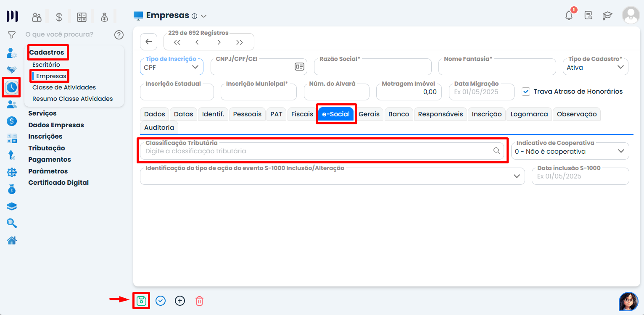Click the blue magnifying glass sidebar icon
Image resolution: width=644 pixels, height=315 pixels.
pyautogui.click(x=12, y=223)
